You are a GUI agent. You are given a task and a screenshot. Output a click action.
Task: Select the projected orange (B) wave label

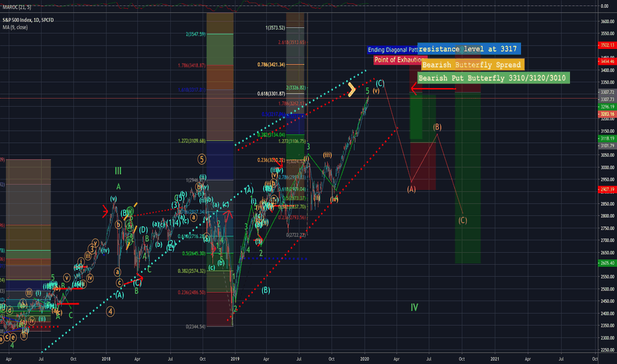437,127
